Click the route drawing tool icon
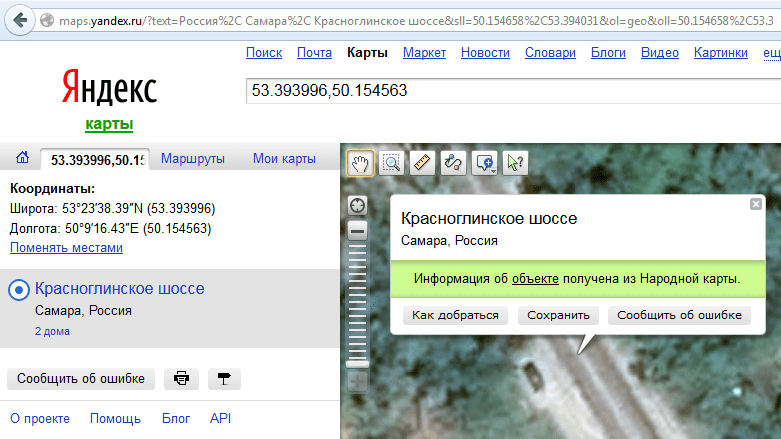This screenshot has width=781, height=439. pyautogui.click(x=452, y=162)
